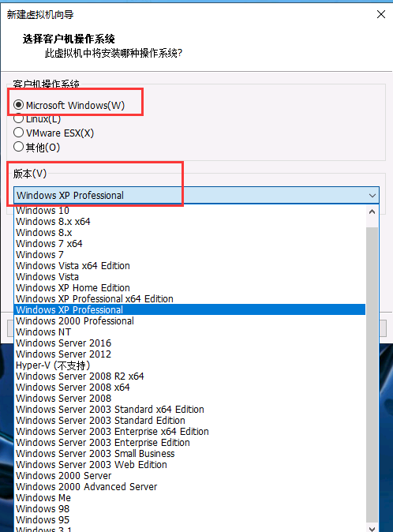
Task: Select highlighted Windows XP Professional list item
Action: [189, 309]
